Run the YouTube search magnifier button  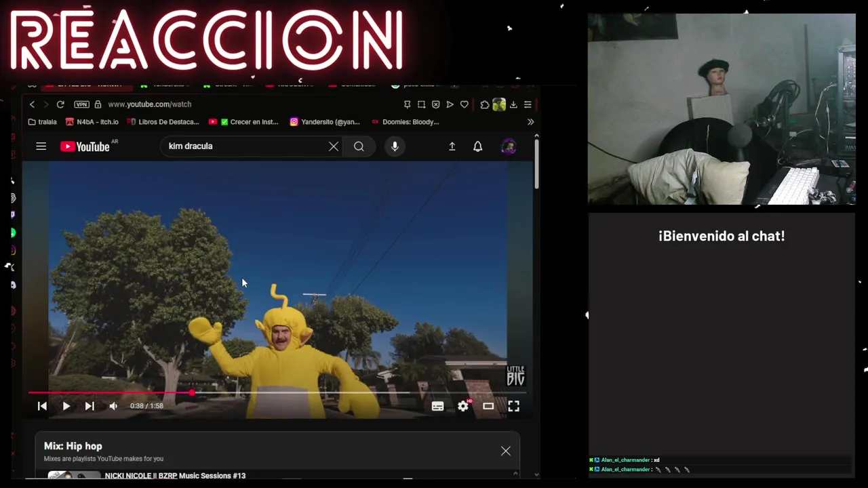coord(359,146)
